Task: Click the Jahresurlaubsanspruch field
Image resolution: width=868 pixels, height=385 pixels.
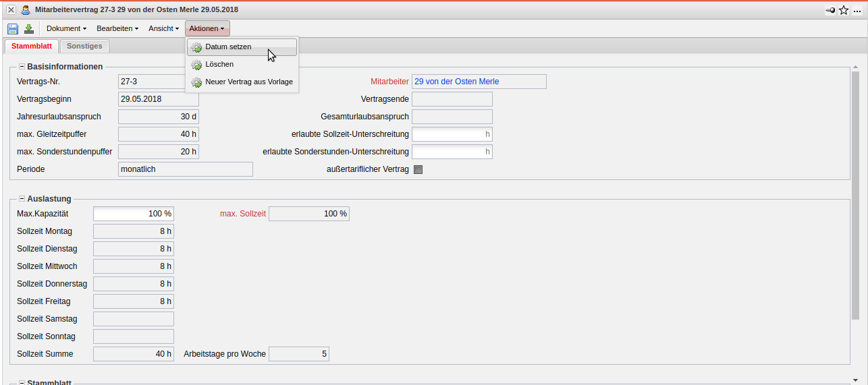Action: (x=159, y=117)
